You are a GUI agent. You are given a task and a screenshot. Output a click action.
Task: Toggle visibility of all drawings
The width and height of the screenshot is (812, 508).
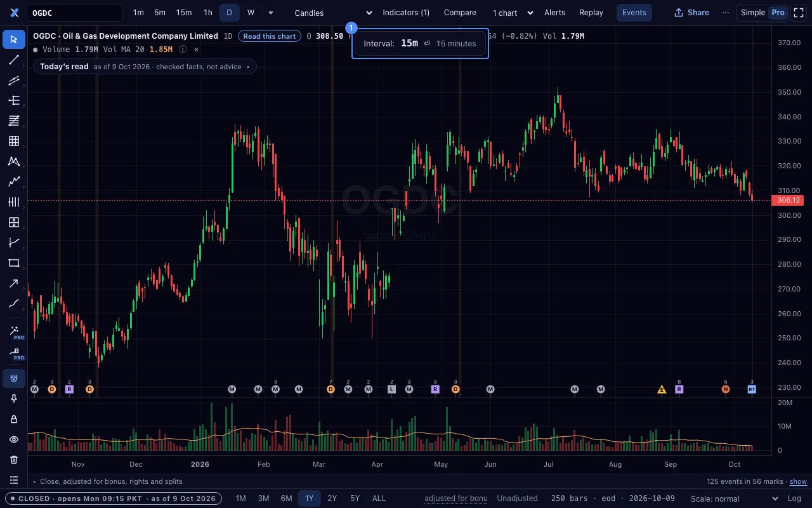pyautogui.click(x=14, y=439)
